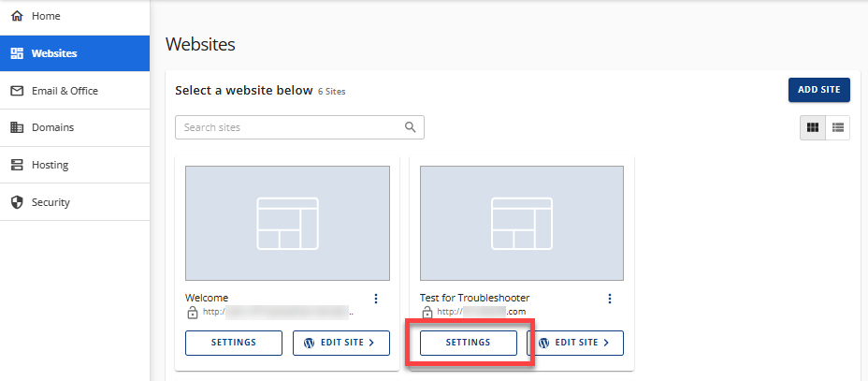Open more options for Welcome site
The width and height of the screenshot is (868, 381).
pyautogui.click(x=376, y=299)
